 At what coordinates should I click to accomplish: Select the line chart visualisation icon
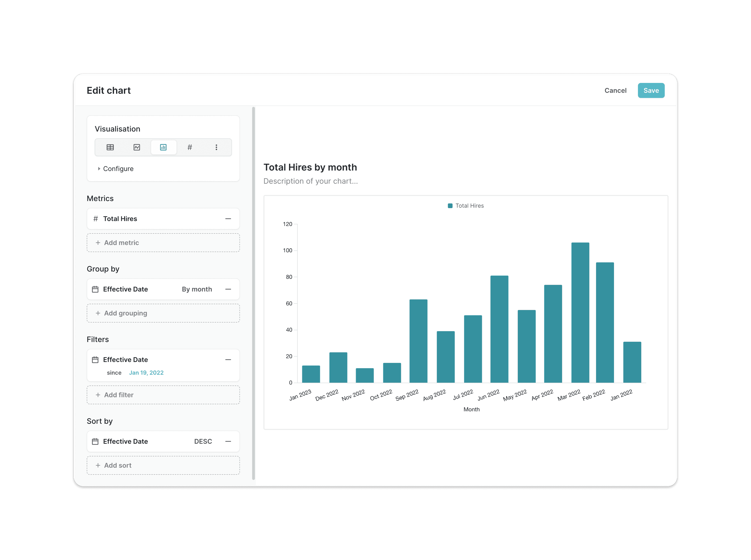click(137, 147)
